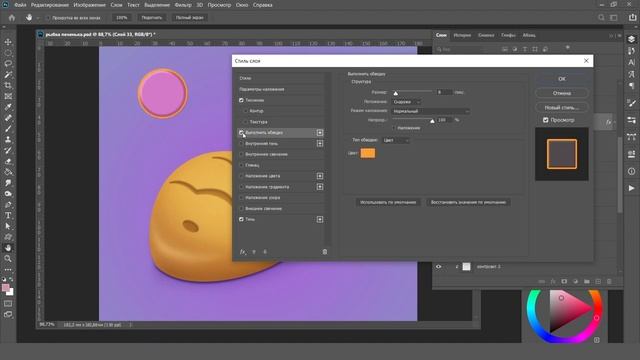Click the trash icon in Layer Style dialog
The image size is (640, 360).
coord(325,252)
